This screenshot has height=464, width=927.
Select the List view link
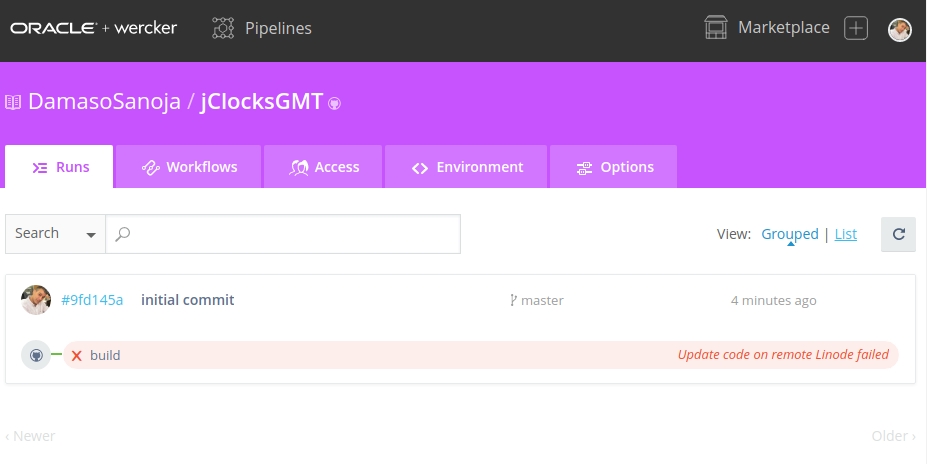coord(846,234)
